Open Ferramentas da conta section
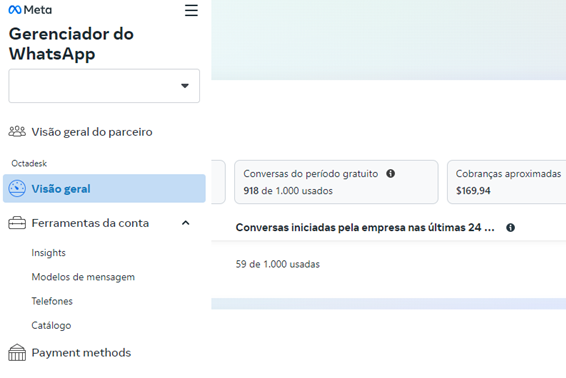566x378 pixels. [x=90, y=223]
